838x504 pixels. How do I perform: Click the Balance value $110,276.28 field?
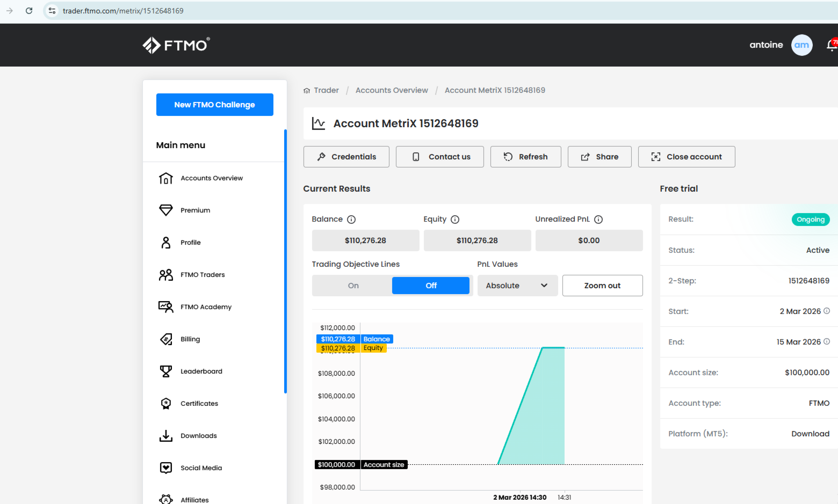(366, 240)
